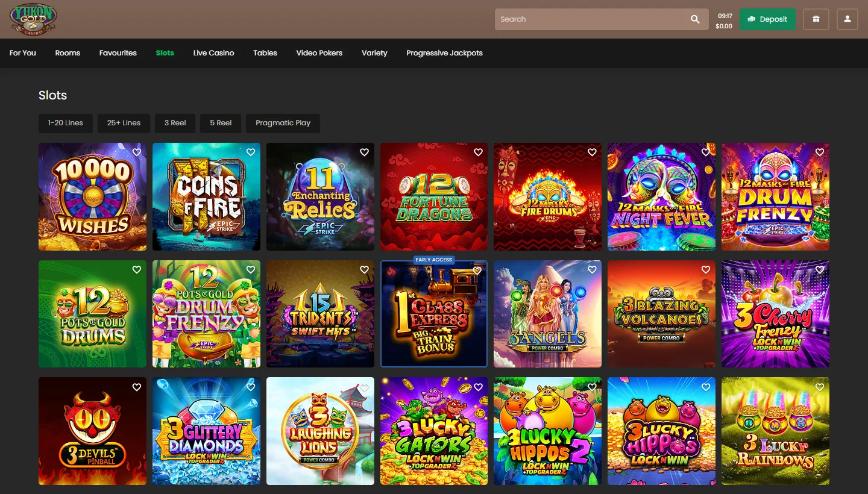Favourite 3 Lucky Hippos 2 game

tap(592, 387)
